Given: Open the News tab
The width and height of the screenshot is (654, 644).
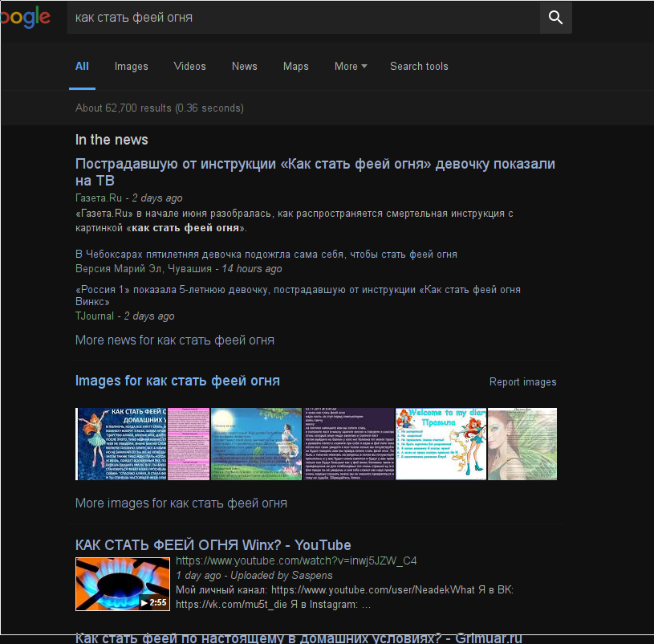Looking at the screenshot, I should point(245,67).
